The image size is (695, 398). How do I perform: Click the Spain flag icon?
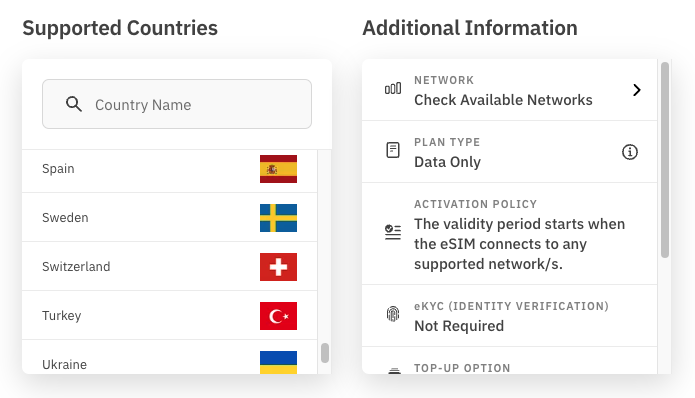click(278, 169)
